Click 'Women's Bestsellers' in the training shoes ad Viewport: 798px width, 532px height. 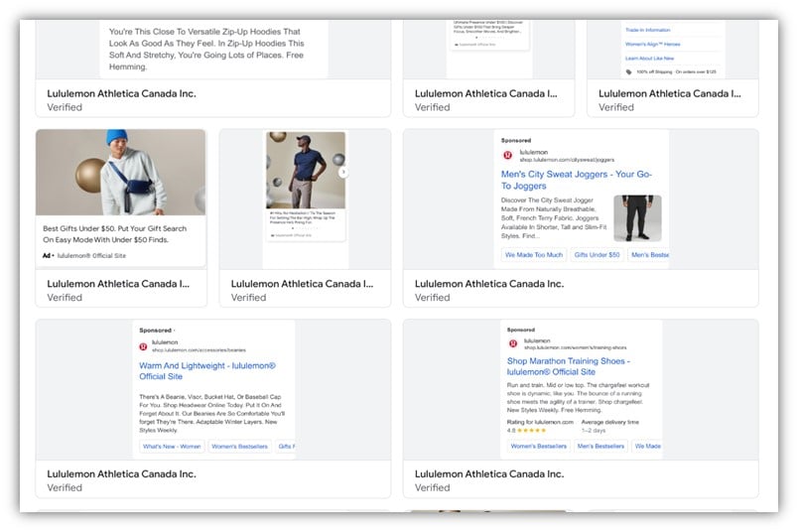pyautogui.click(x=538, y=446)
